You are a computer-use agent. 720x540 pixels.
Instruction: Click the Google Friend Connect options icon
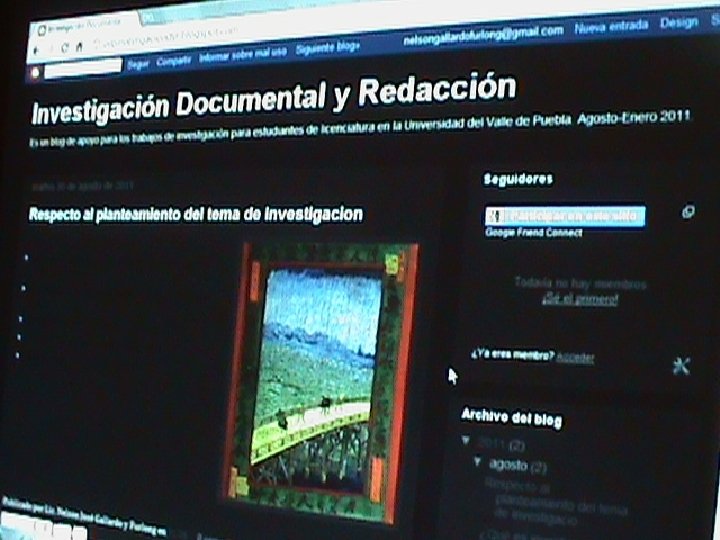(688, 212)
